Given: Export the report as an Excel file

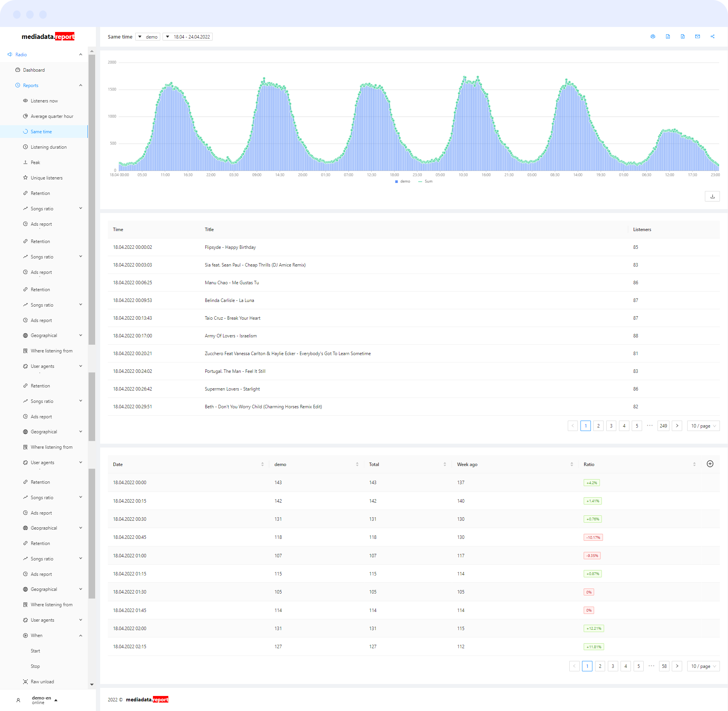Looking at the screenshot, I should coord(683,37).
